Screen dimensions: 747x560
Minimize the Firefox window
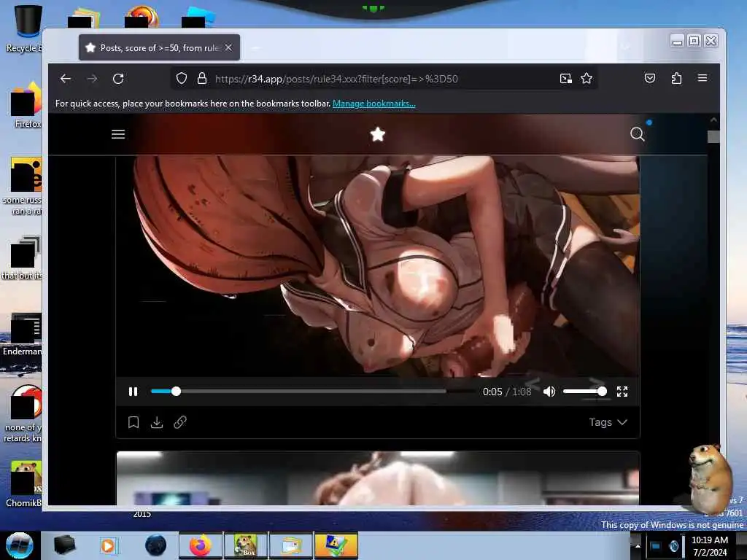click(677, 42)
